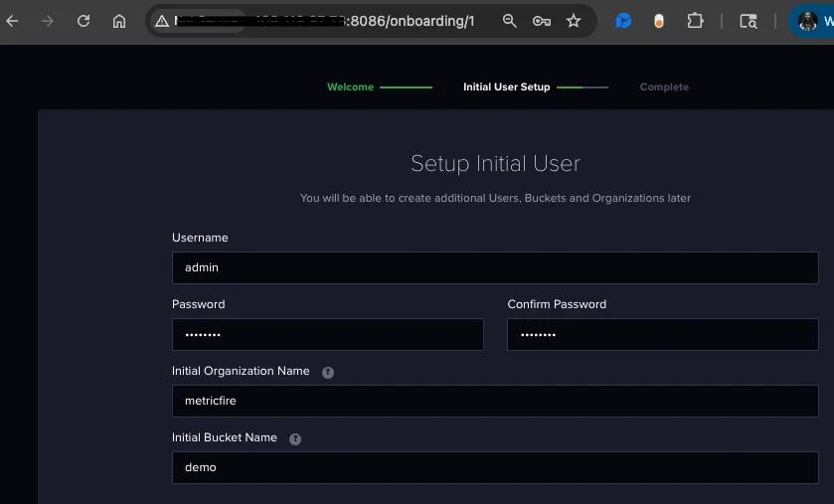Viewport: 834px width, 504px height.
Task: Bookmark this page with the star icon
Action: coord(574,21)
